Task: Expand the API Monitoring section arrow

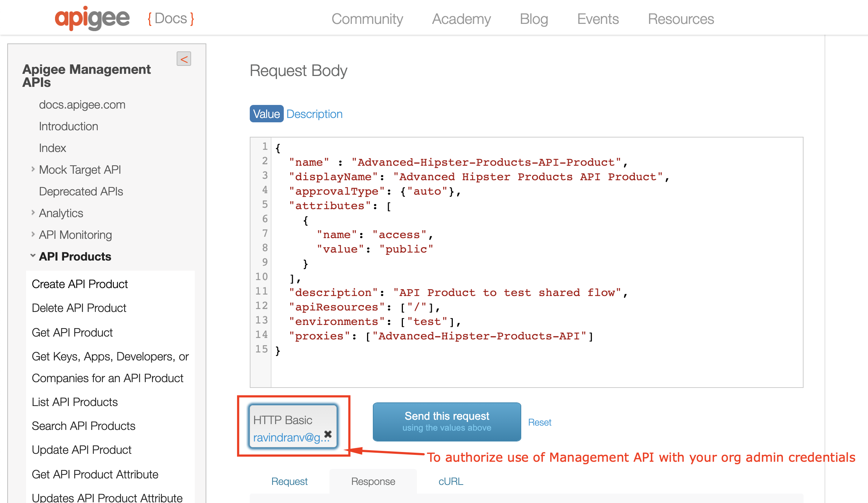Action: [33, 234]
